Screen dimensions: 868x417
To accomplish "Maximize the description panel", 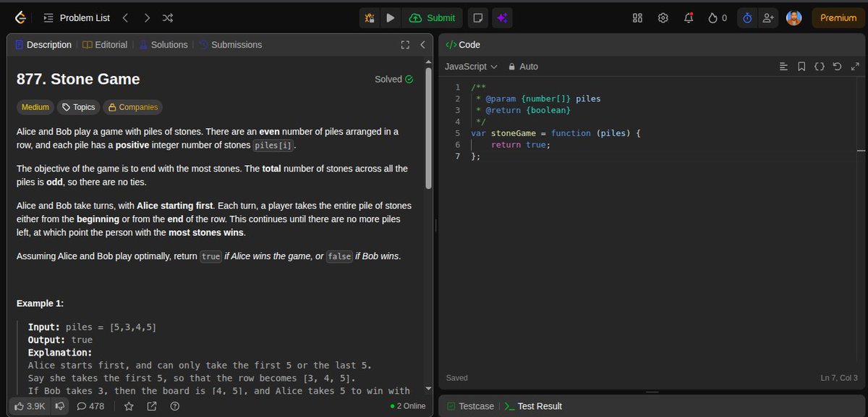I will (405, 45).
